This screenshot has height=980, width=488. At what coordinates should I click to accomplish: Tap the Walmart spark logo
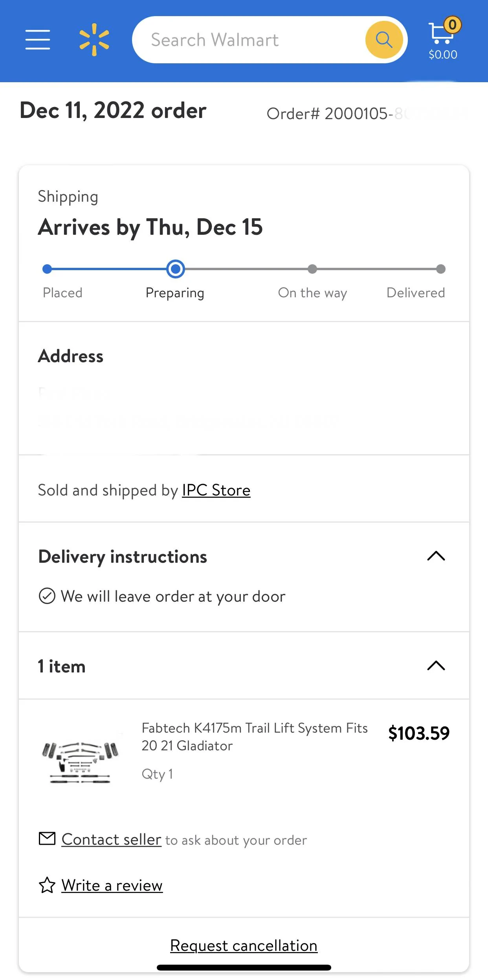pyautogui.click(x=94, y=40)
